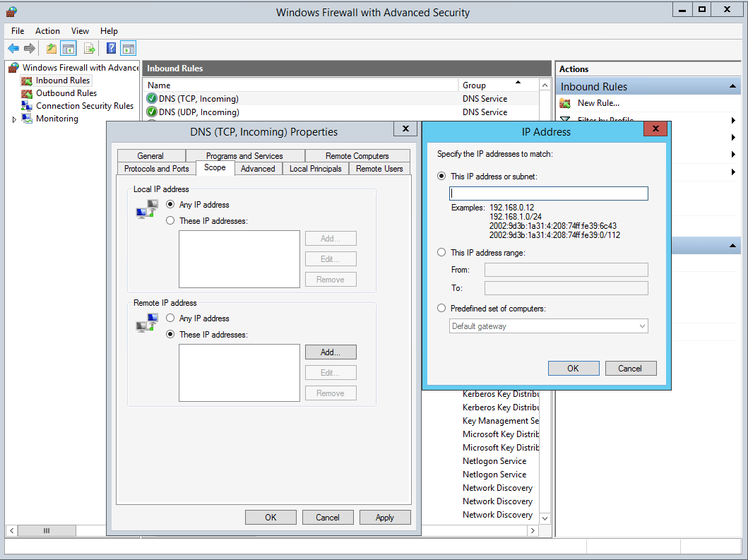The image size is (748, 560).
Task: Select Any IP address under Remote IP address
Action: pyautogui.click(x=170, y=318)
